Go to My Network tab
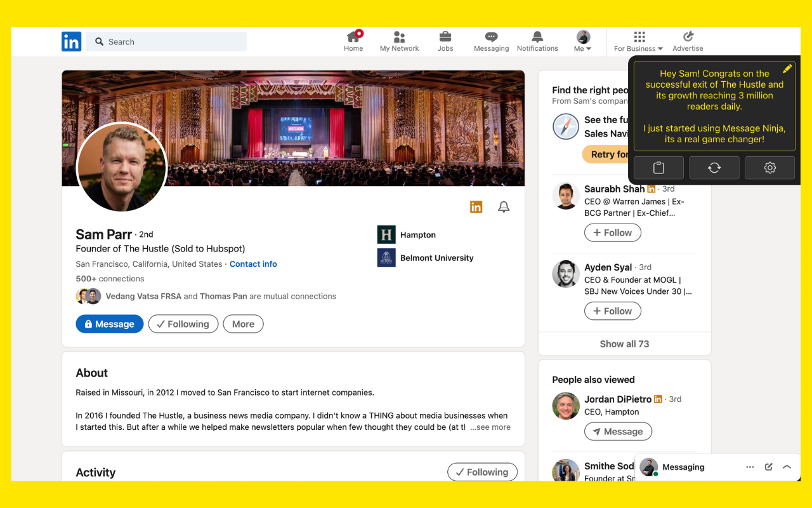Image resolution: width=812 pixels, height=508 pixels. [x=399, y=41]
